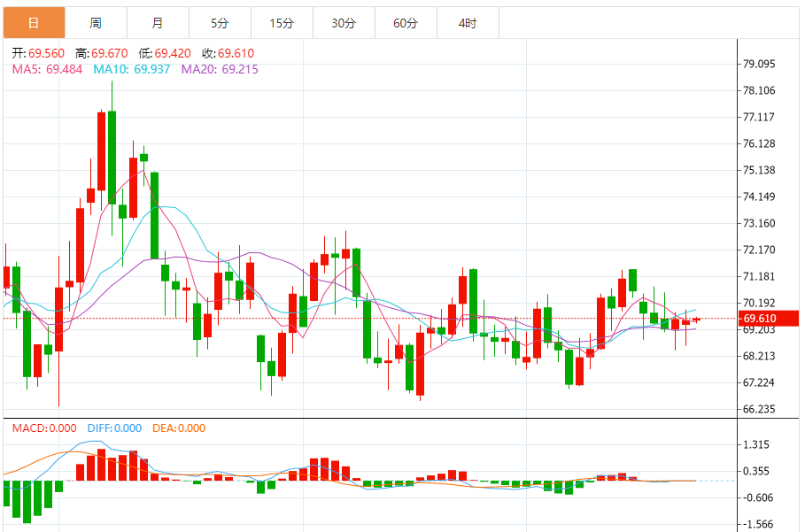805x532 pixels.
Task: Open the 30分 timeframe tab
Action: pos(344,23)
